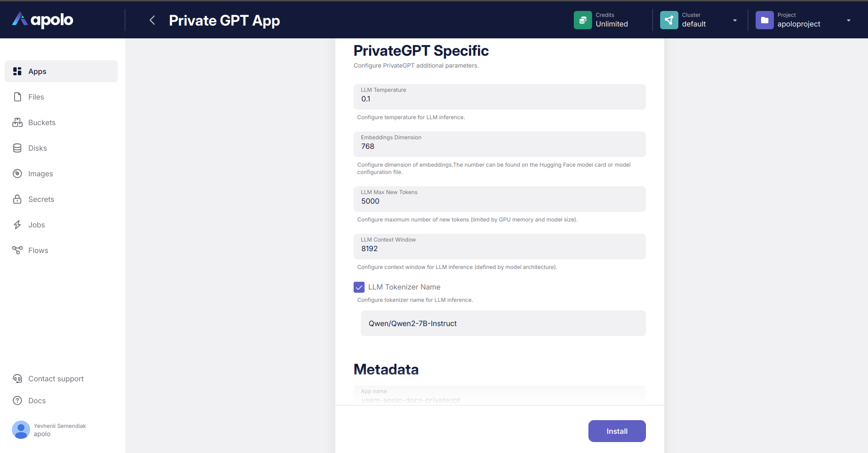
Task: Uncheck the LLM Tokenizer Name checkbox
Action: click(359, 287)
